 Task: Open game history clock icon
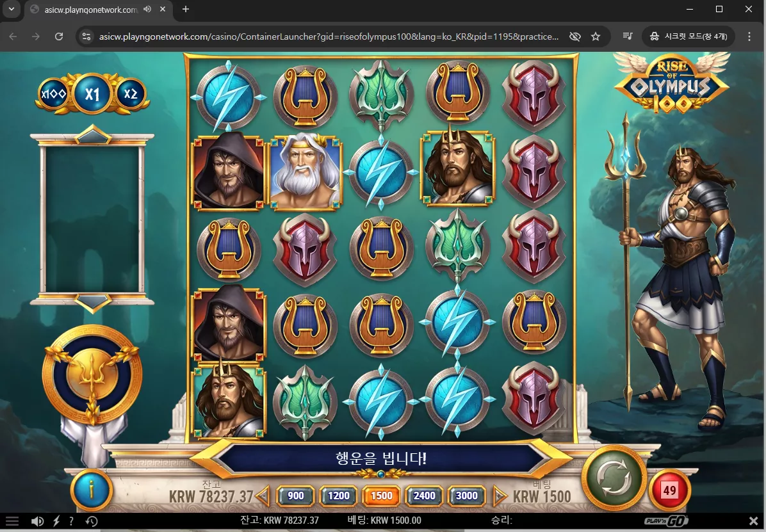[92, 521]
